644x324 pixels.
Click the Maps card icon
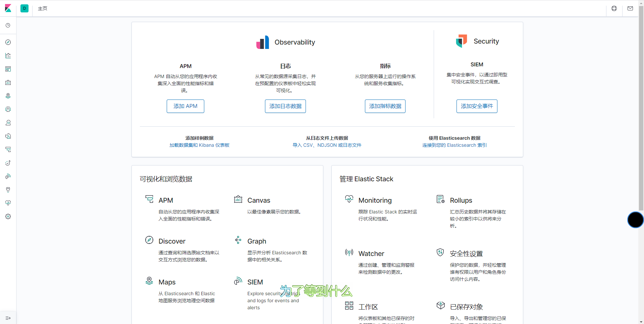pyautogui.click(x=149, y=281)
